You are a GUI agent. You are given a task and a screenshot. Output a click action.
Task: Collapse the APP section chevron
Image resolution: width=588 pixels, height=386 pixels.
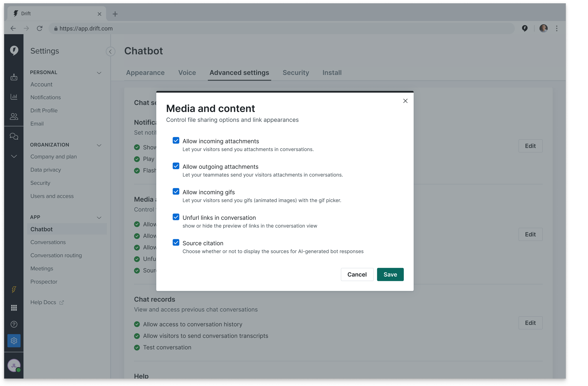[x=99, y=218]
